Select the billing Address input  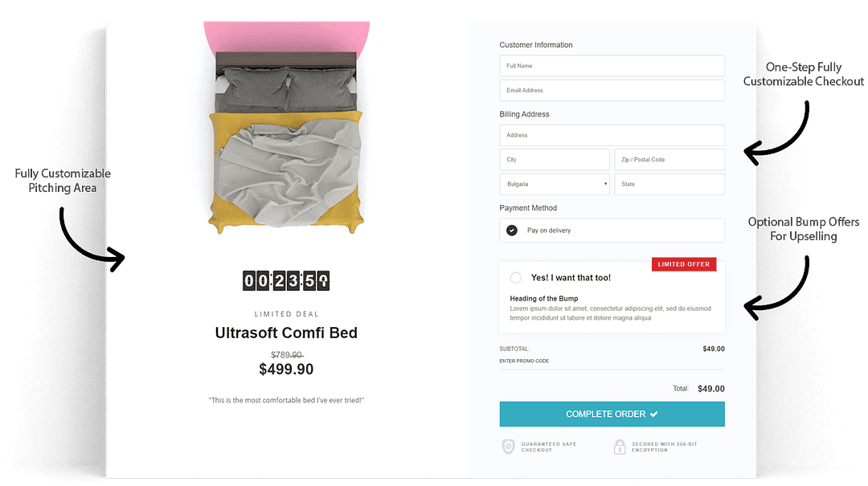(x=612, y=135)
